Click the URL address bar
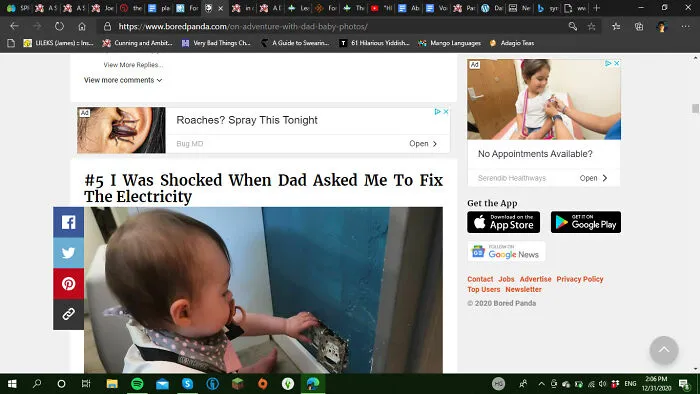Viewport: 700px width, 394px height. pyautogui.click(x=330, y=26)
